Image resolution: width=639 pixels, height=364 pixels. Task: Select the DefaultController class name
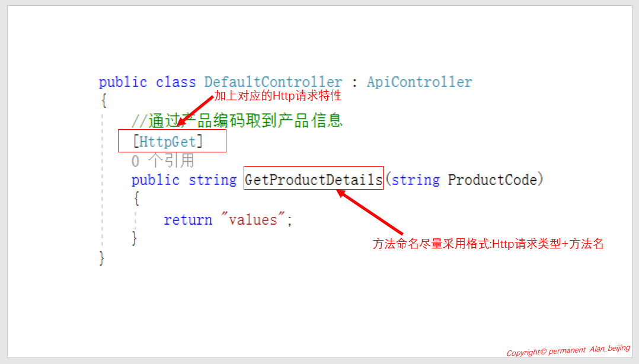click(273, 82)
